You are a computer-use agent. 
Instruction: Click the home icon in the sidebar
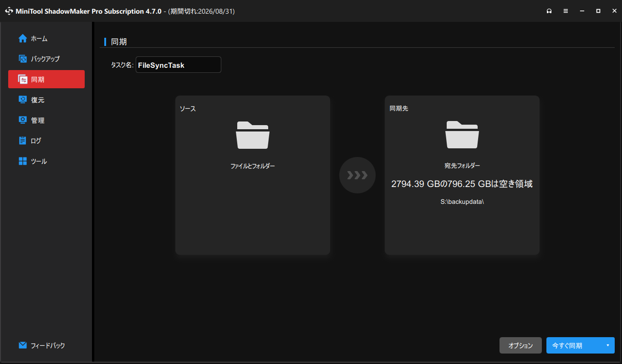23,39
